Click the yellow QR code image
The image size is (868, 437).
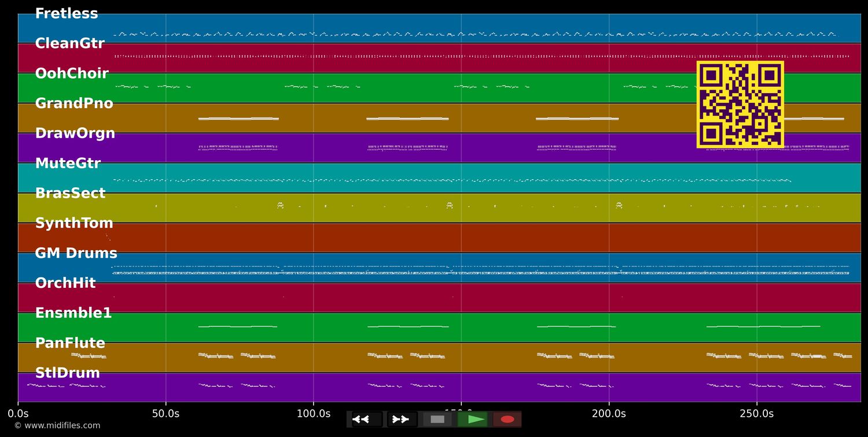[740, 105]
